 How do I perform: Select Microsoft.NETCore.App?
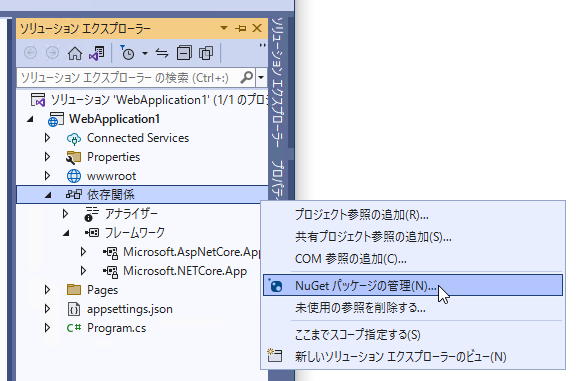(x=185, y=271)
